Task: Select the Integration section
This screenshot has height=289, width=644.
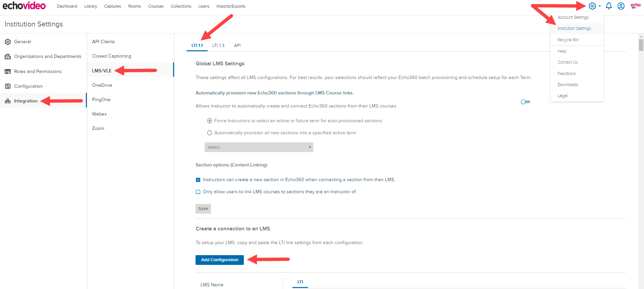Action: tap(43, 101)
